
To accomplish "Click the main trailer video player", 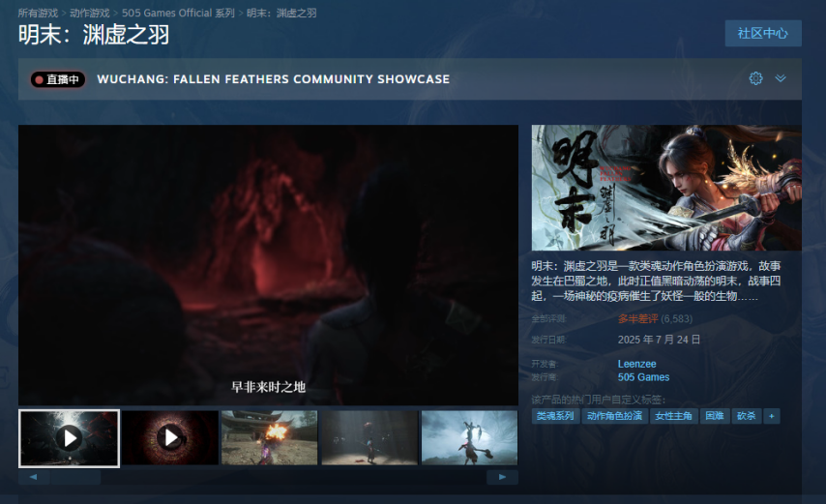I will pyautogui.click(x=268, y=265).
